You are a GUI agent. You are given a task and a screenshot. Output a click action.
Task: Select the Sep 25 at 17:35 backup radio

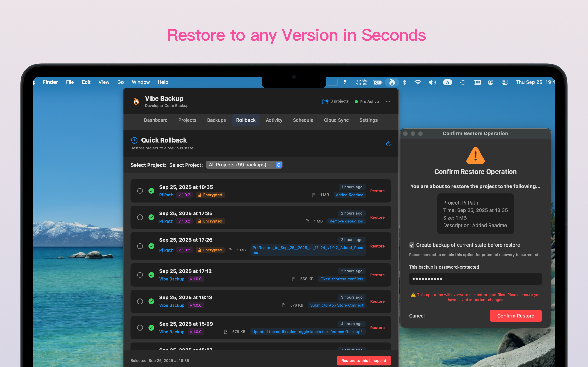(x=140, y=217)
